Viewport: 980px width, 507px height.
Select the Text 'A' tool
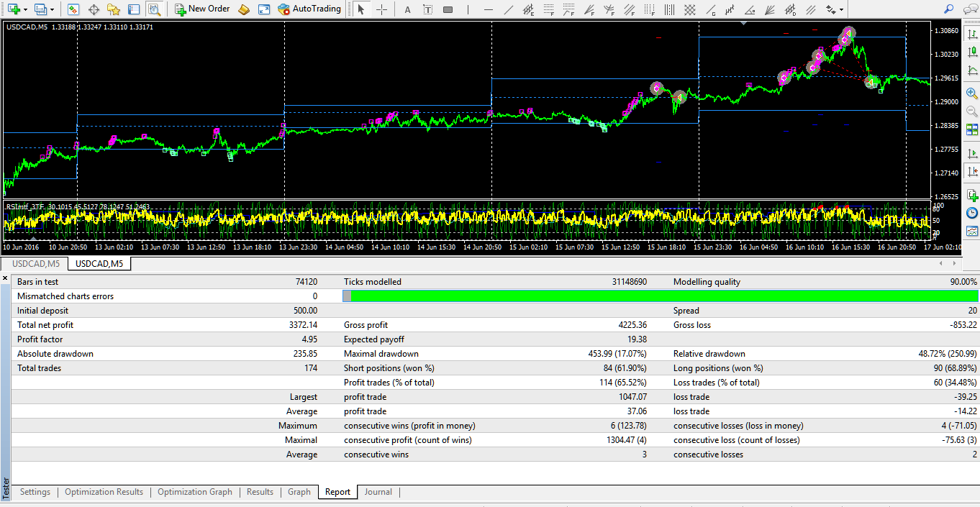point(408,9)
